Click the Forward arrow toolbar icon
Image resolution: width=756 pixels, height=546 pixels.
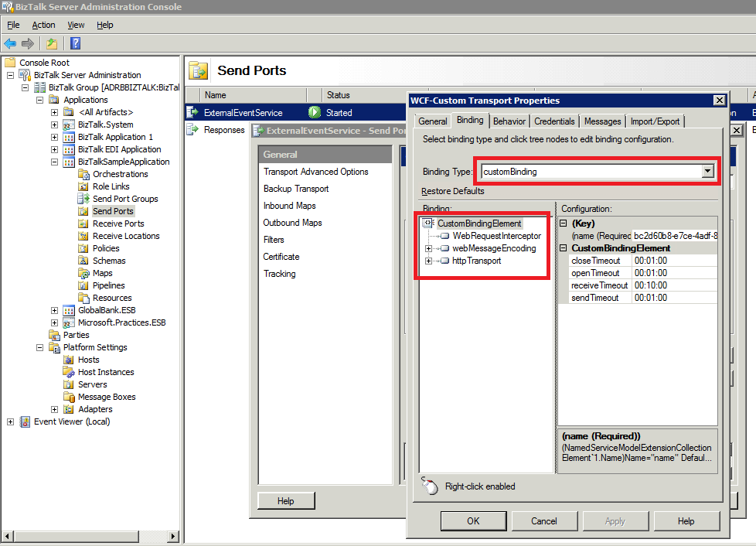(28, 43)
